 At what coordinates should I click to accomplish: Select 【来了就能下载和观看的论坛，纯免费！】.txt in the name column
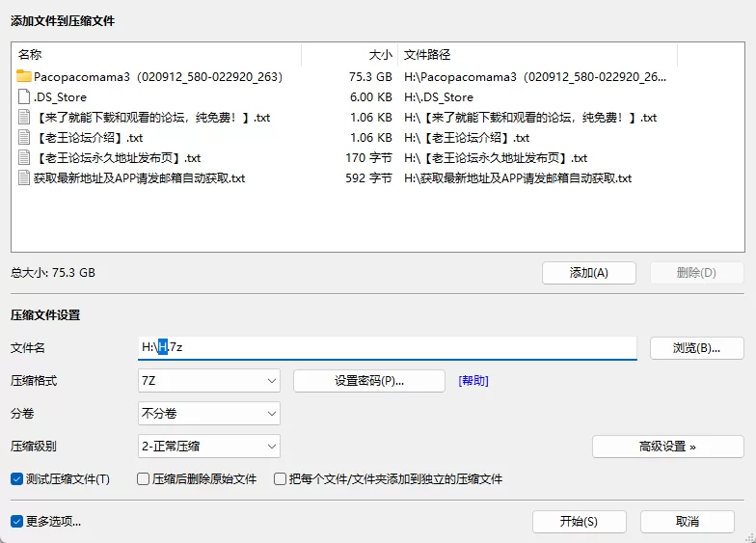[x=152, y=118]
